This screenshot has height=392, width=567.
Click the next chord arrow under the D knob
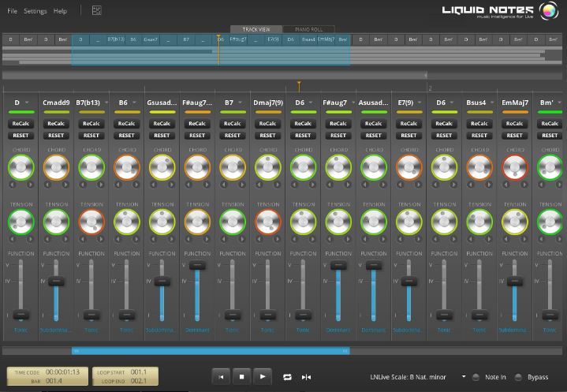31,185
